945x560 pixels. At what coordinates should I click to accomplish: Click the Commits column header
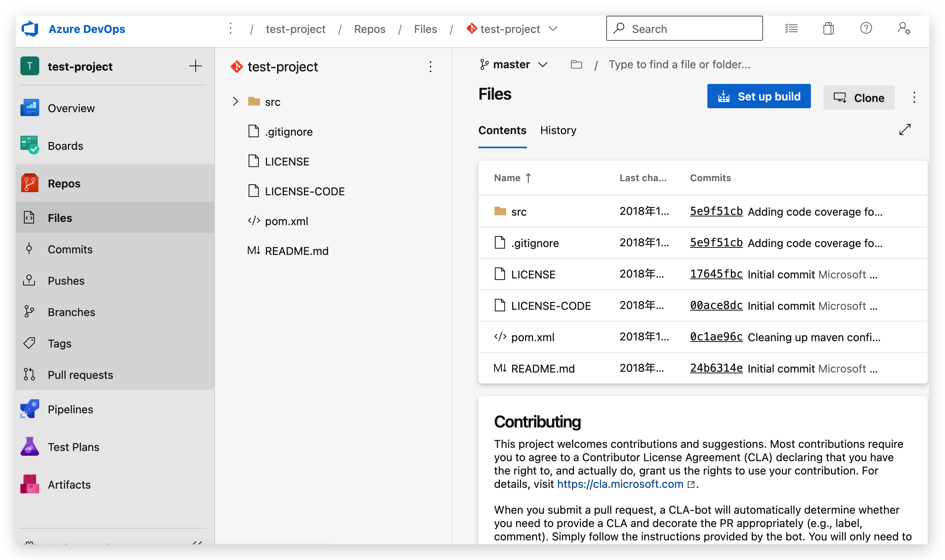tap(711, 178)
